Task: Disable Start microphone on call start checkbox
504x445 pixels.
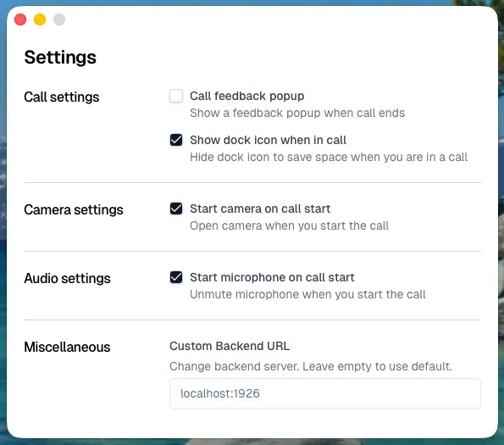Action: [x=176, y=277]
